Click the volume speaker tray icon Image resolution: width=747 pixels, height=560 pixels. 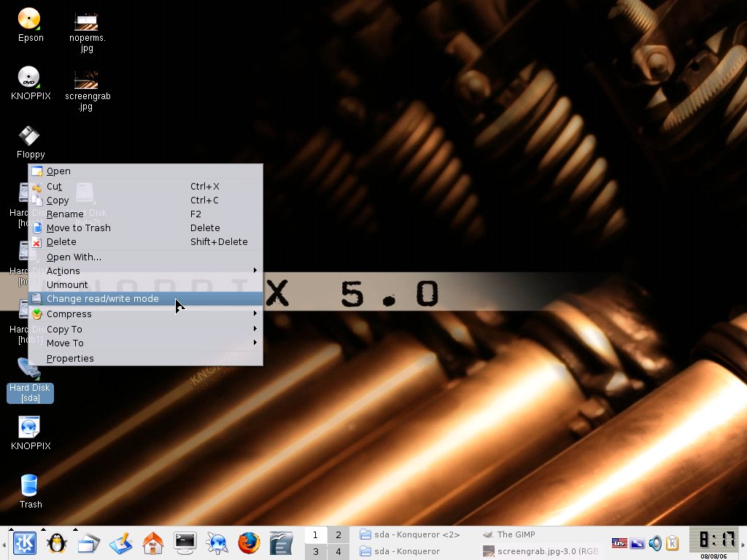coord(655,543)
